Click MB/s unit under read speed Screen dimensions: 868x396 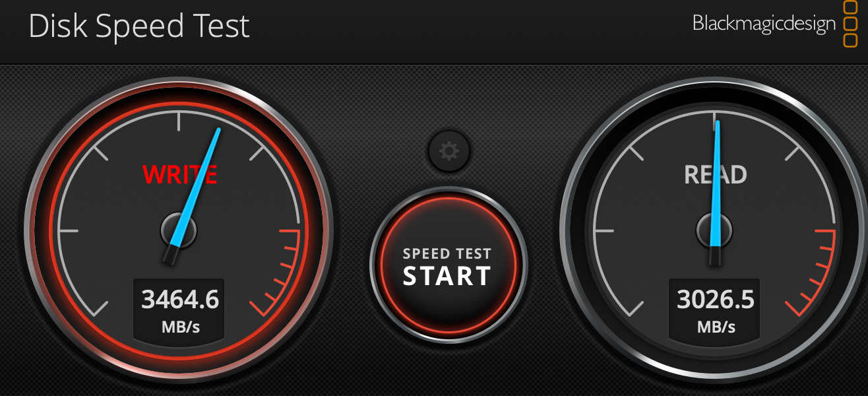pos(716,327)
